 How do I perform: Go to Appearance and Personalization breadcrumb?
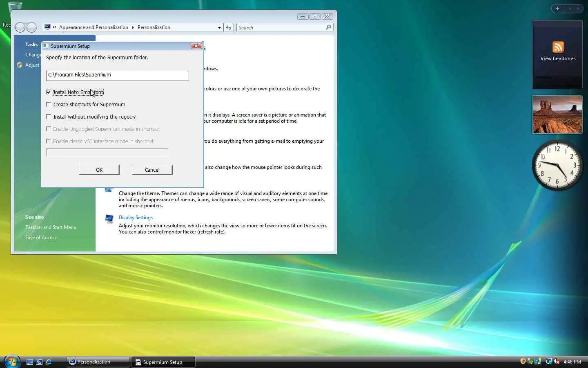(x=94, y=27)
